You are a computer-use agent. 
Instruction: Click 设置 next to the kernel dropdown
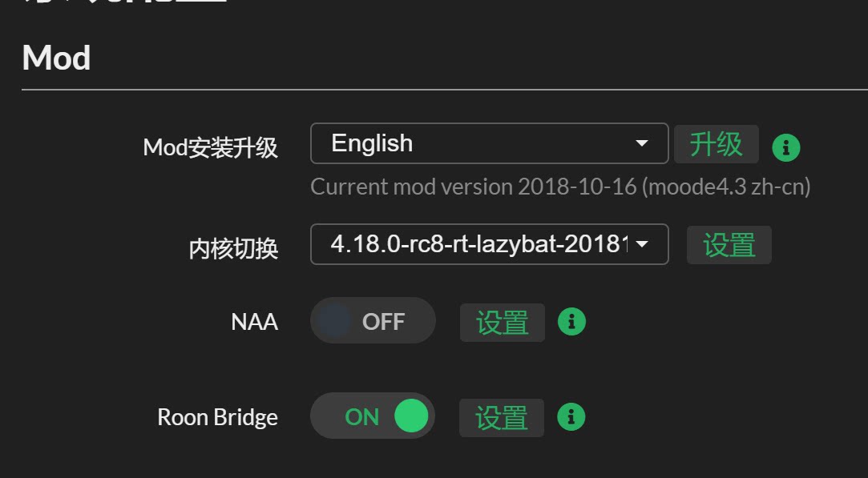tap(729, 245)
